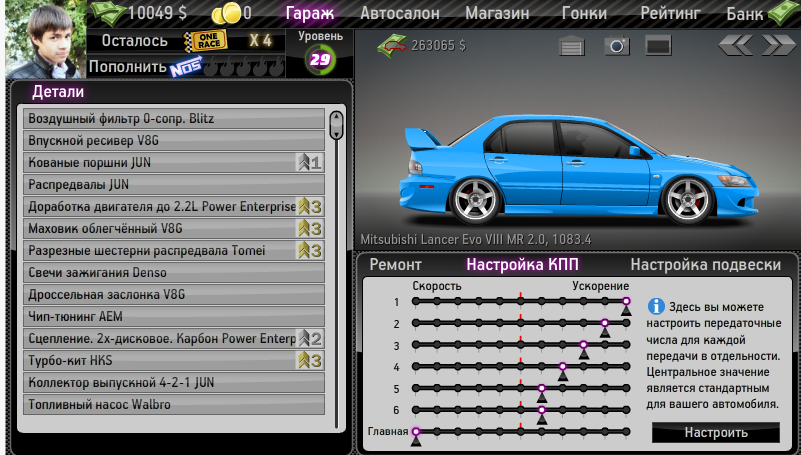Select Маховик облегчённый V8G part
Viewport: 801px width, 455px height.
point(174,228)
